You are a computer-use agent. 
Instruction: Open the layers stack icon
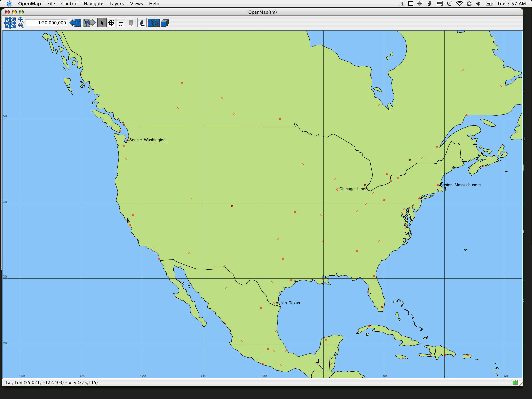165,23
